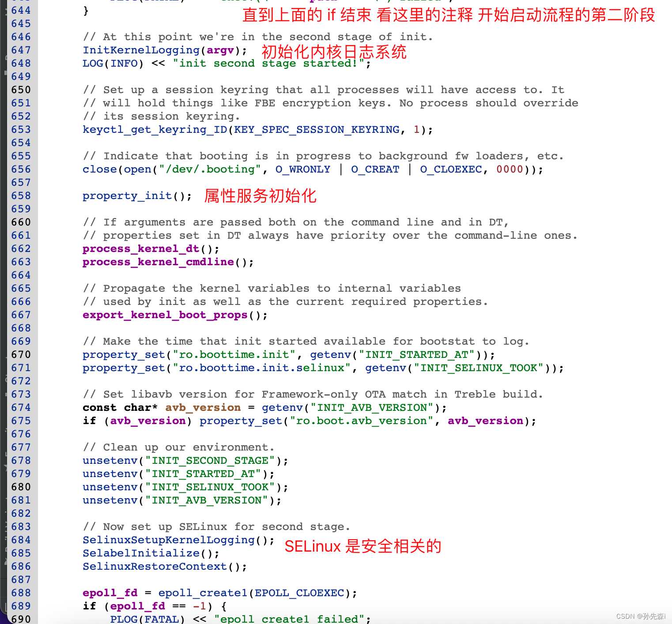
Task: Click "INIT_AVB_VERSION" string on line 674
Action: pos(372,408)
